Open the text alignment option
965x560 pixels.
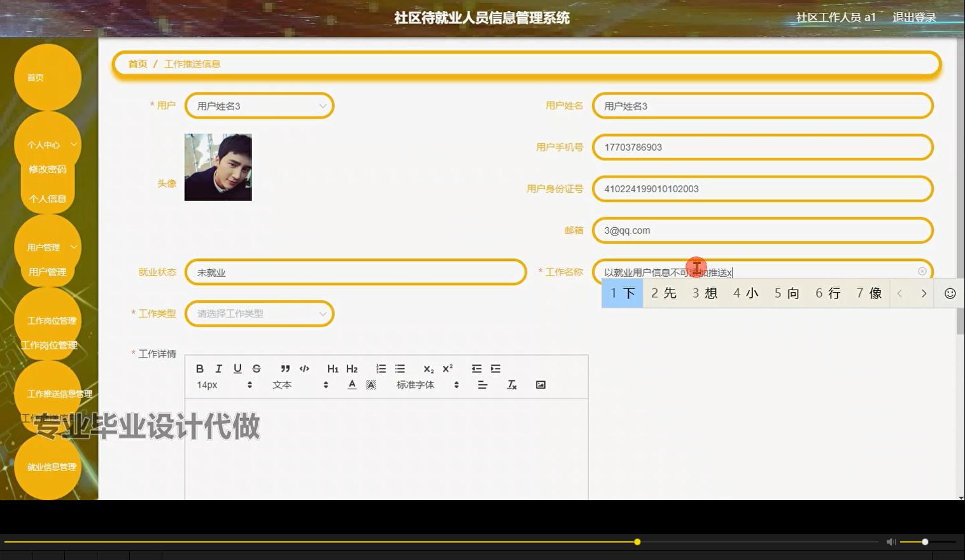(482, 384)
